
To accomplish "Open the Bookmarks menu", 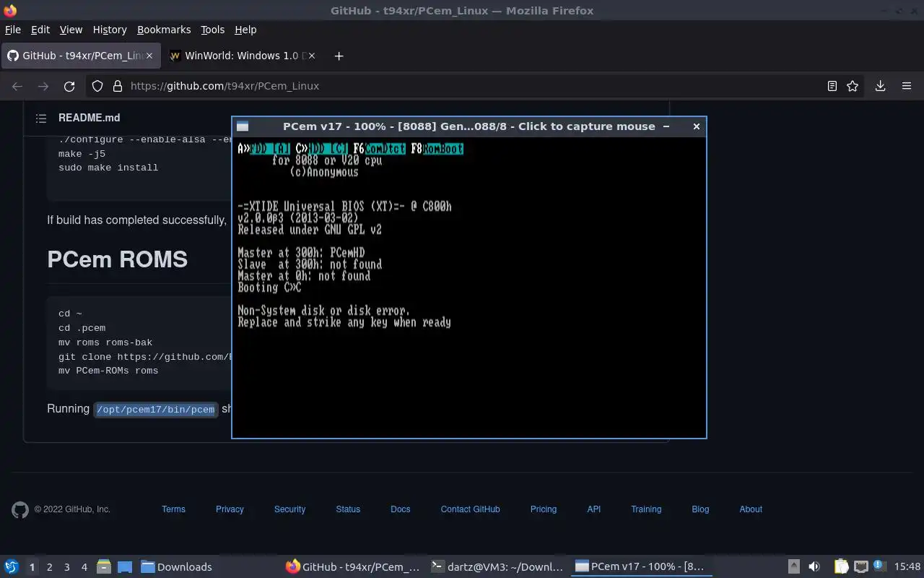I will (x=164, y=30).
